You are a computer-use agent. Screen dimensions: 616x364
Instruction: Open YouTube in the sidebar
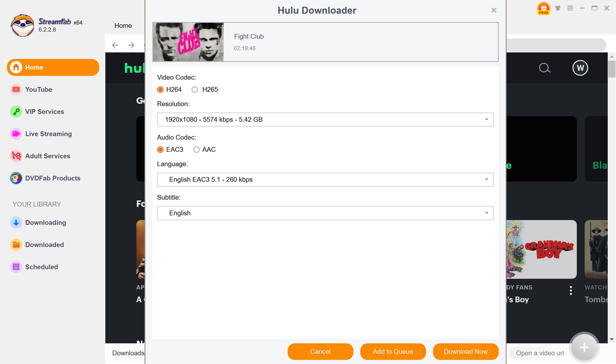[39, 90]
